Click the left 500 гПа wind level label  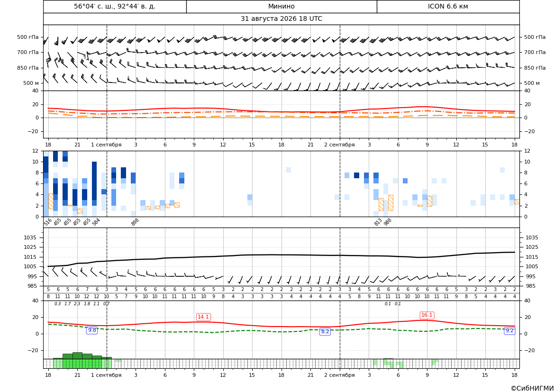[x=28, y=37]
